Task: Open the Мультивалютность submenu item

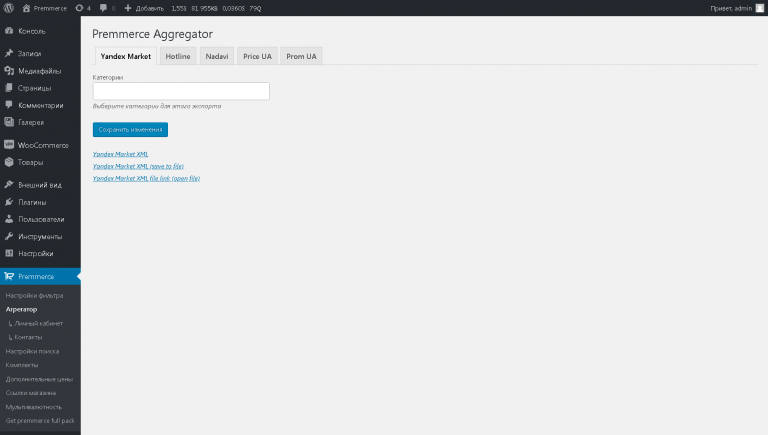Action: (34, 407)
